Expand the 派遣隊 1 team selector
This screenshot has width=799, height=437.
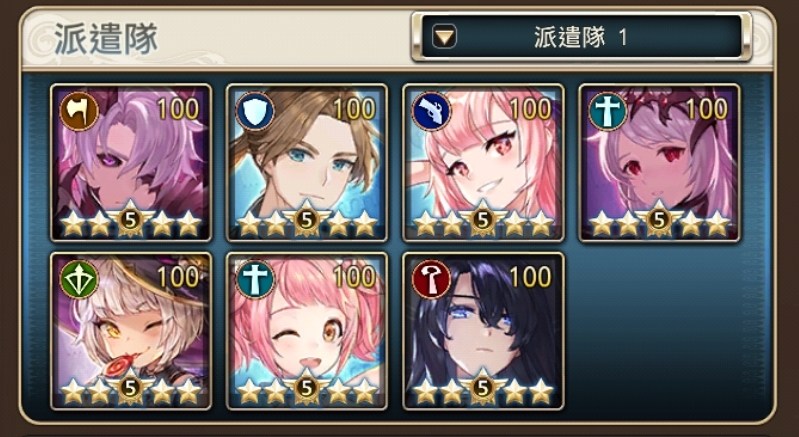(581, 37)
